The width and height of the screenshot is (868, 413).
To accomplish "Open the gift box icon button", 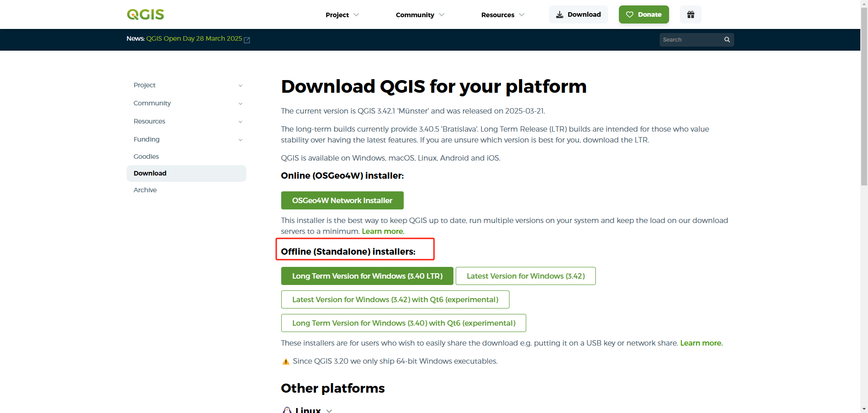I will click(x=691, y=14).
